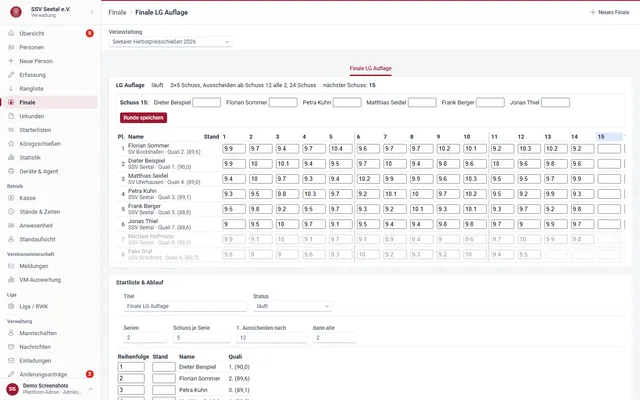Click the DS user avatar
This screenshot has width=640, height=400.
tap(12, 389)
